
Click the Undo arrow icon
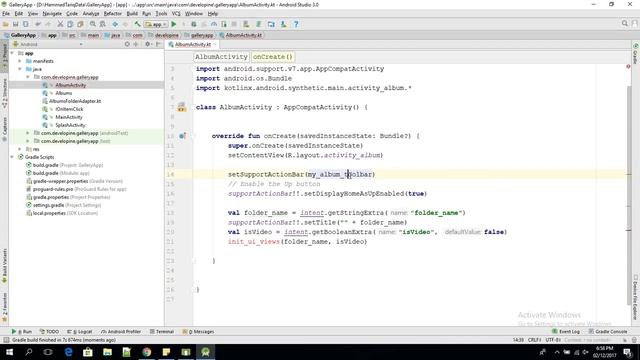[x=38, y=24]
